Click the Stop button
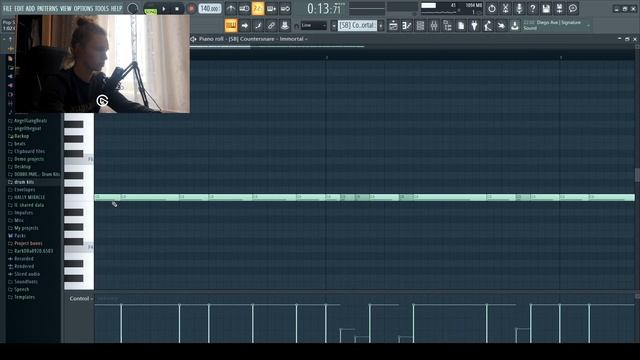Screen dimensions: 640x360 coord(177,9)
